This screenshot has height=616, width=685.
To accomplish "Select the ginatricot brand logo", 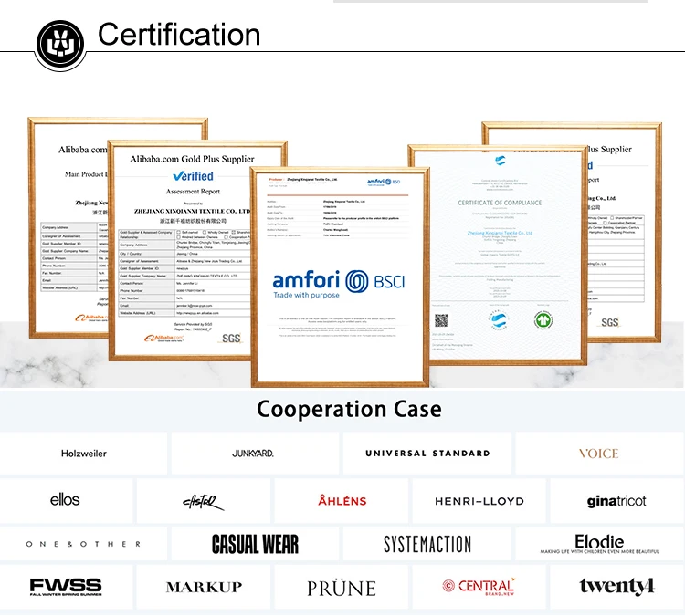I will [x=616, y=501].
